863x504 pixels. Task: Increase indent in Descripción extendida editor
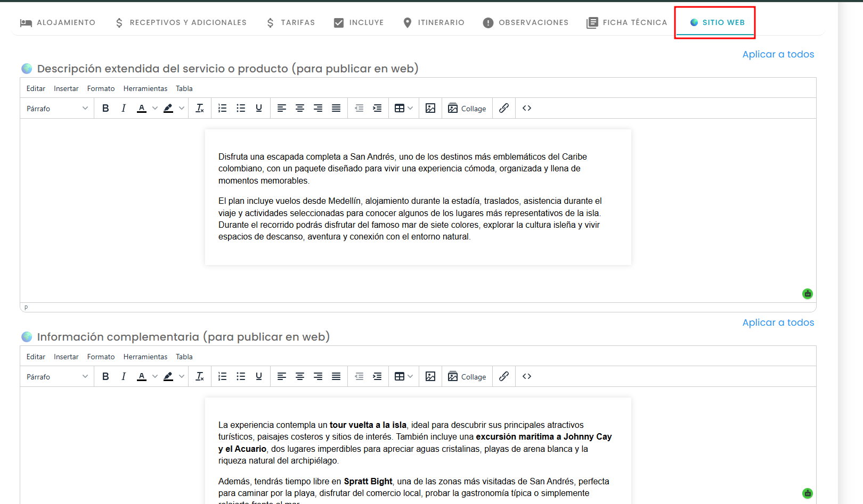(x=377, y=108)
